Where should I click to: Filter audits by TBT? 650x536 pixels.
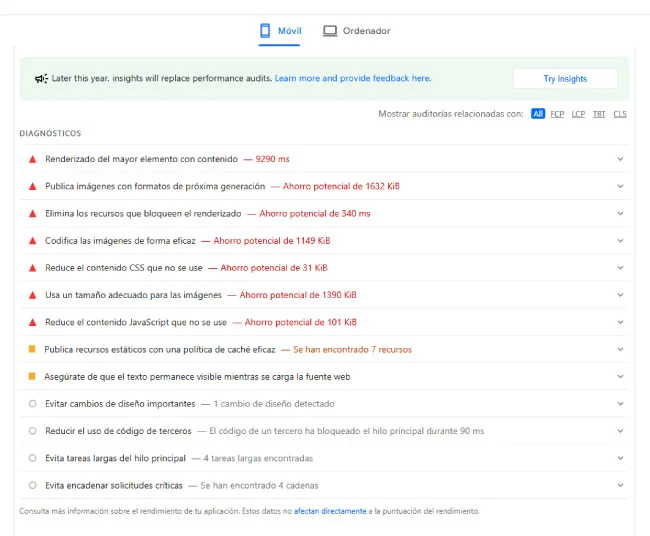point(599,114)
